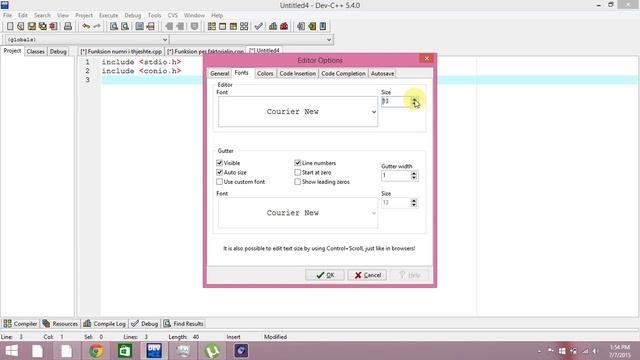
Task: Enable the Start at zero checkbox
Action: pos(298,172)
